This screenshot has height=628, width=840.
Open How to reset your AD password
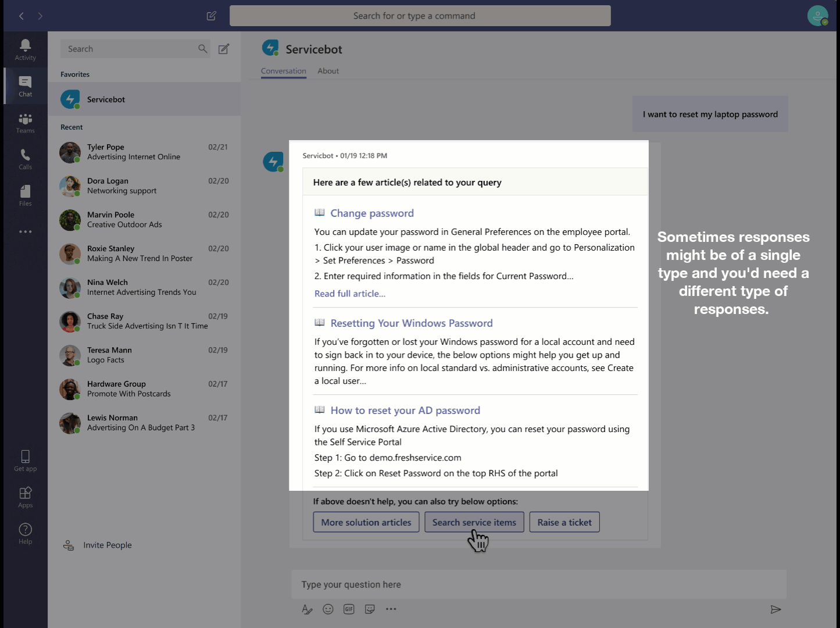point(405,411)
